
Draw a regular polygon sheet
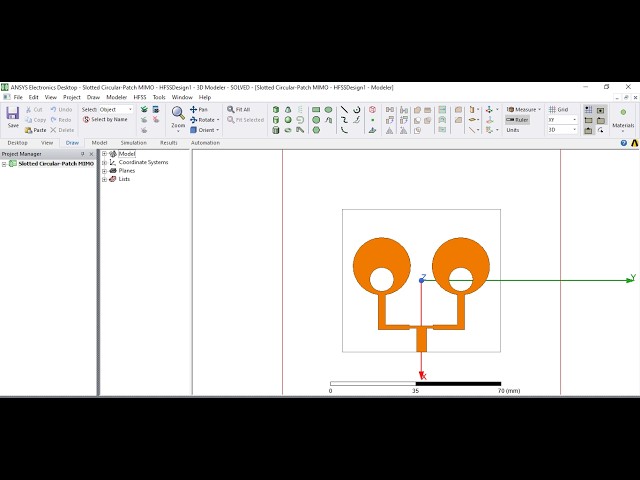click(x=316, y=130)
